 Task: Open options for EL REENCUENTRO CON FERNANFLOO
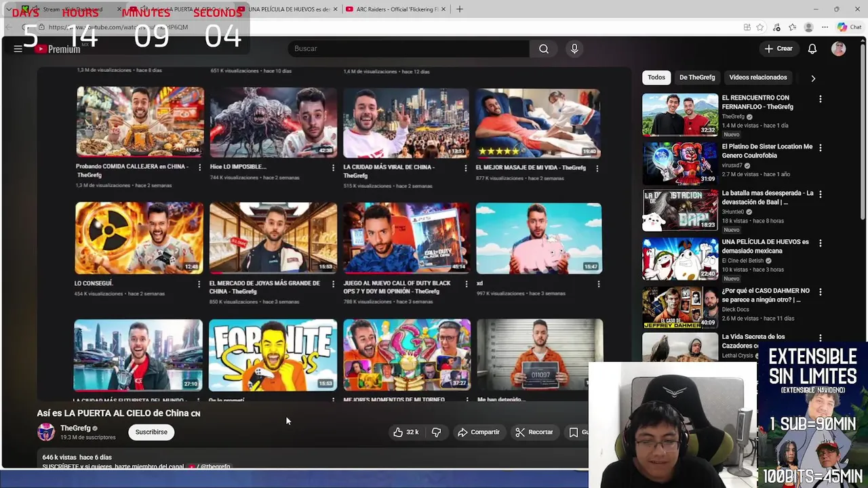(x=821, y=99)
